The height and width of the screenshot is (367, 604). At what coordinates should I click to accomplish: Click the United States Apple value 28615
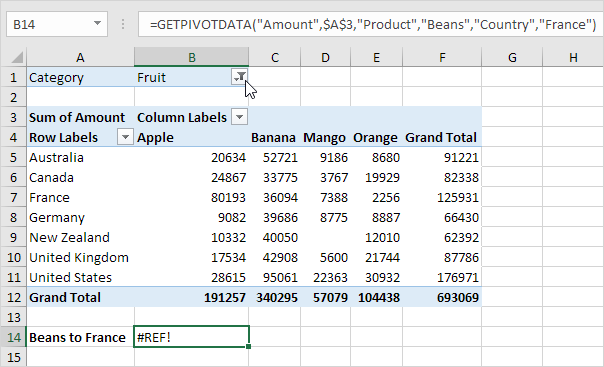[x=228, y=277]
